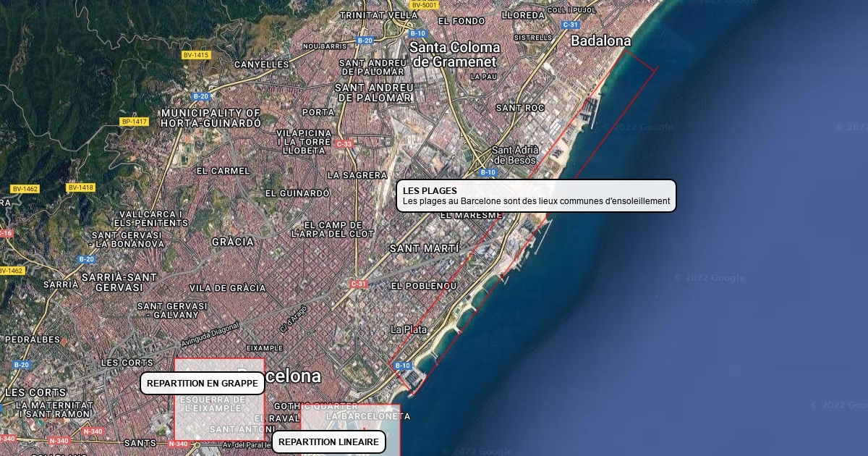Click the BP-1417 road shield

pyautogui.click(x=135, y=122)
